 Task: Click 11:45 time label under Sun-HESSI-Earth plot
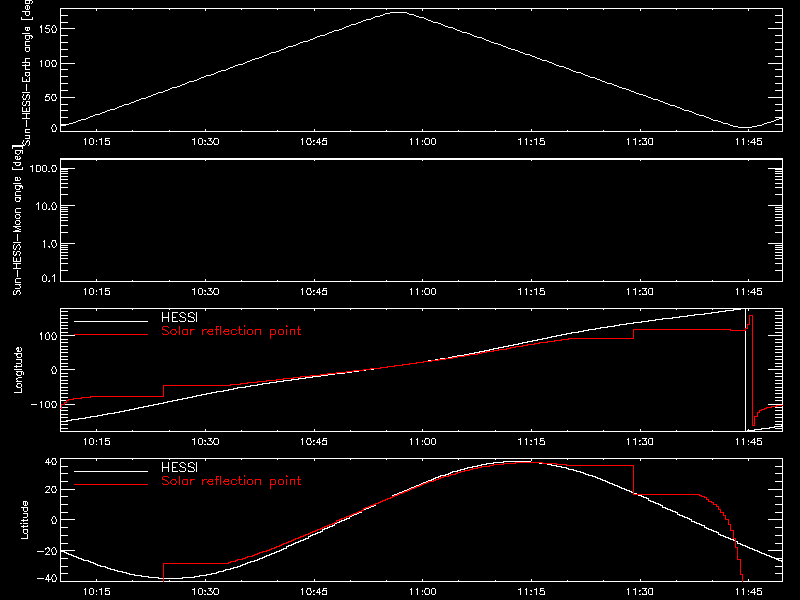pyautogui.click(x=748, y=142)
